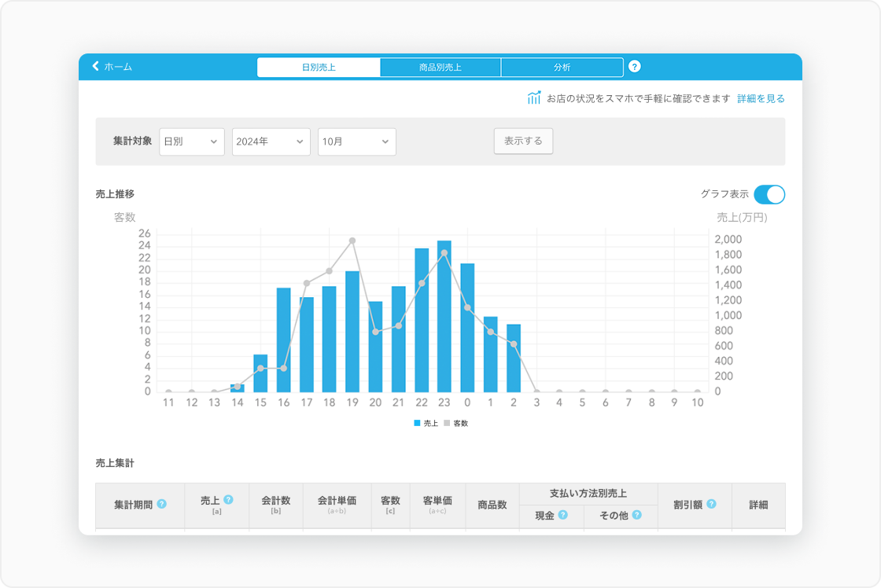Open the 10月 month dropdown
881x588 pixels.
click(356, 141)
